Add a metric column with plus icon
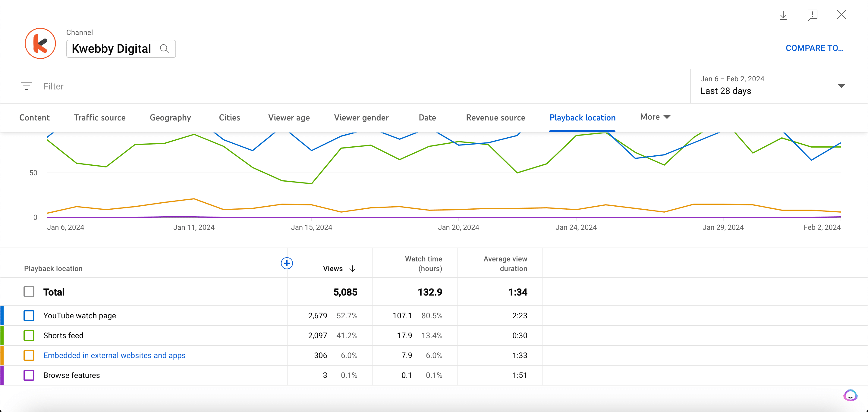The image size is (868, 412). click(x=287, y=263)
